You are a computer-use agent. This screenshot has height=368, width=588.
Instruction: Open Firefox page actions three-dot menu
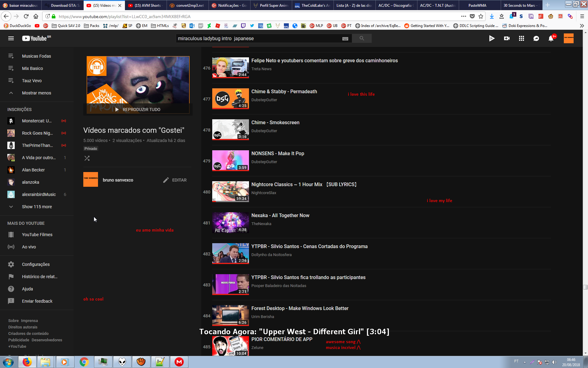[463, 16]
